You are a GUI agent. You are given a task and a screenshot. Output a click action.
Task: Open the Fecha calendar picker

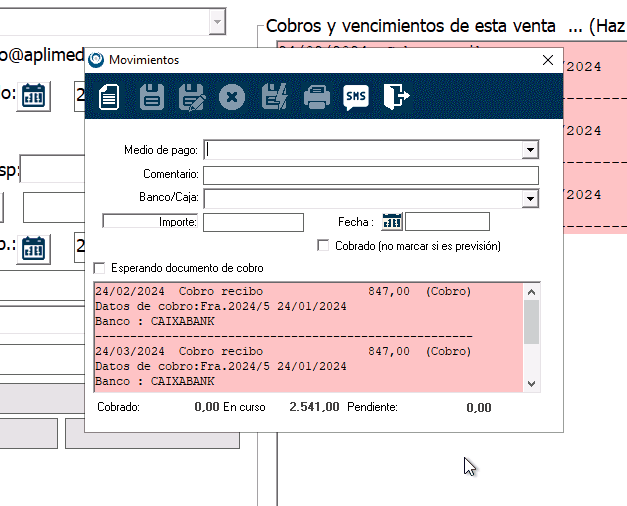tap(392, 222)
